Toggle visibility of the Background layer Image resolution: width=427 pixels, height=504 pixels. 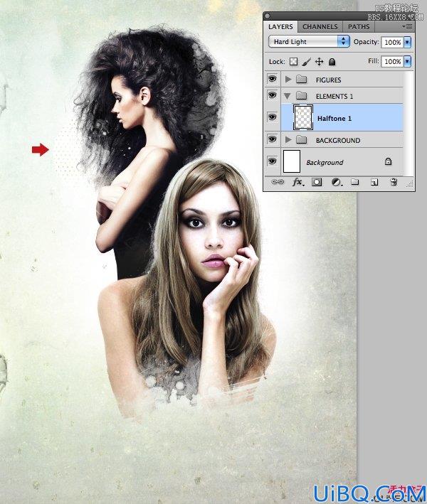[273, 161]
